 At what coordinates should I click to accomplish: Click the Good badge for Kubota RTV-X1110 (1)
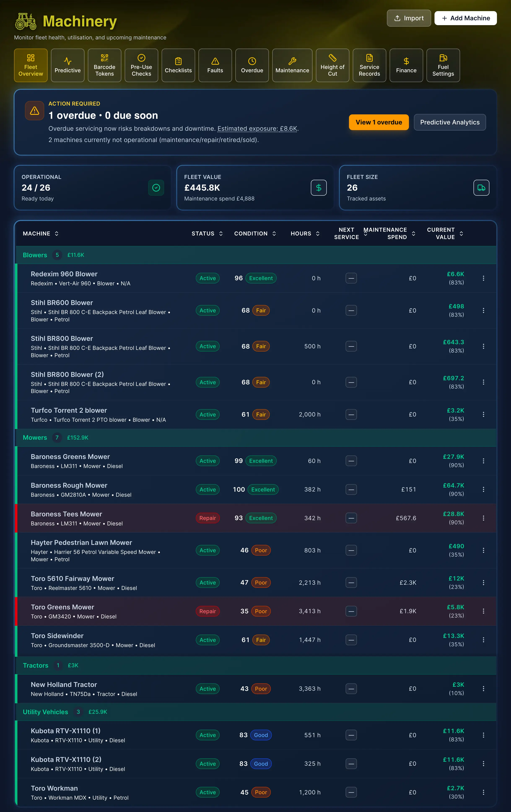[x=261, y=735]
